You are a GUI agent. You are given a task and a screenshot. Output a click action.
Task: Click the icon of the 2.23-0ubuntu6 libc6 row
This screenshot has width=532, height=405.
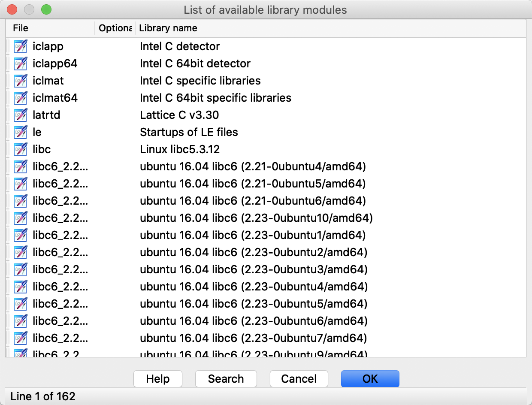[20, 321]
